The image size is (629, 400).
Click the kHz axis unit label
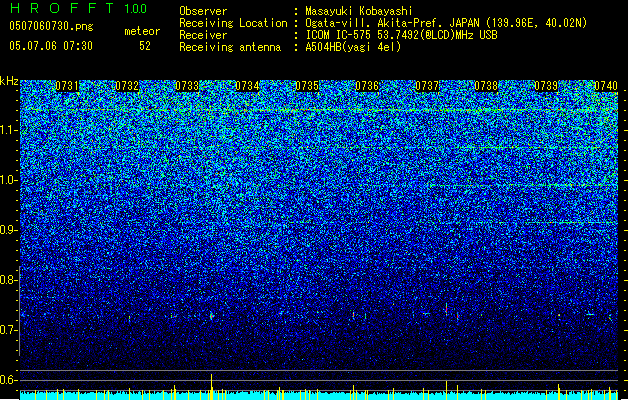point(9,81)
